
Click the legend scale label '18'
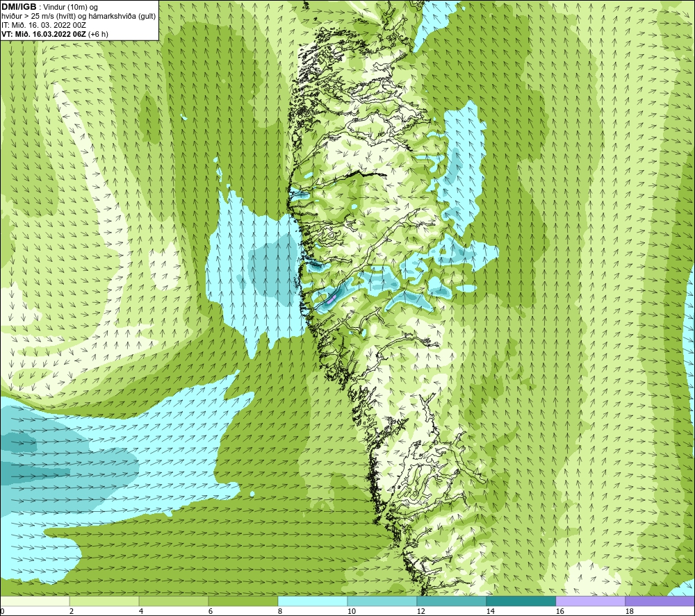629,611
